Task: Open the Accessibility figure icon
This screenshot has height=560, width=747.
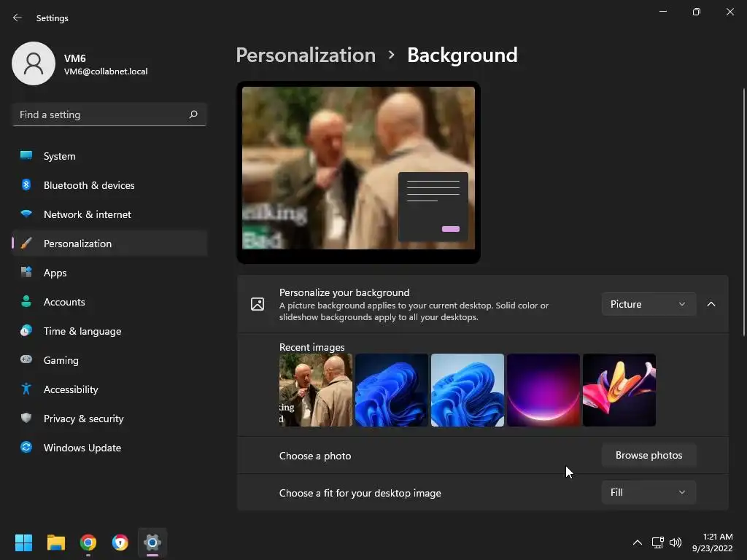Action: pyautogui.click(x=26, y=389)
